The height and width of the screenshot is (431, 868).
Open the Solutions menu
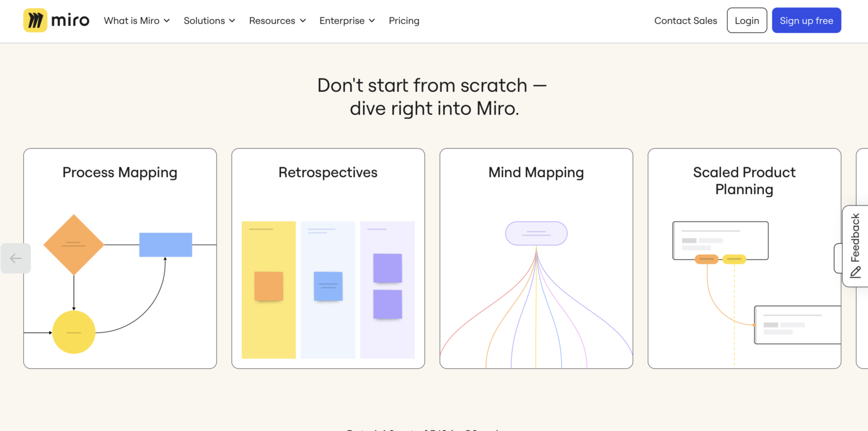tap(209, 20)
